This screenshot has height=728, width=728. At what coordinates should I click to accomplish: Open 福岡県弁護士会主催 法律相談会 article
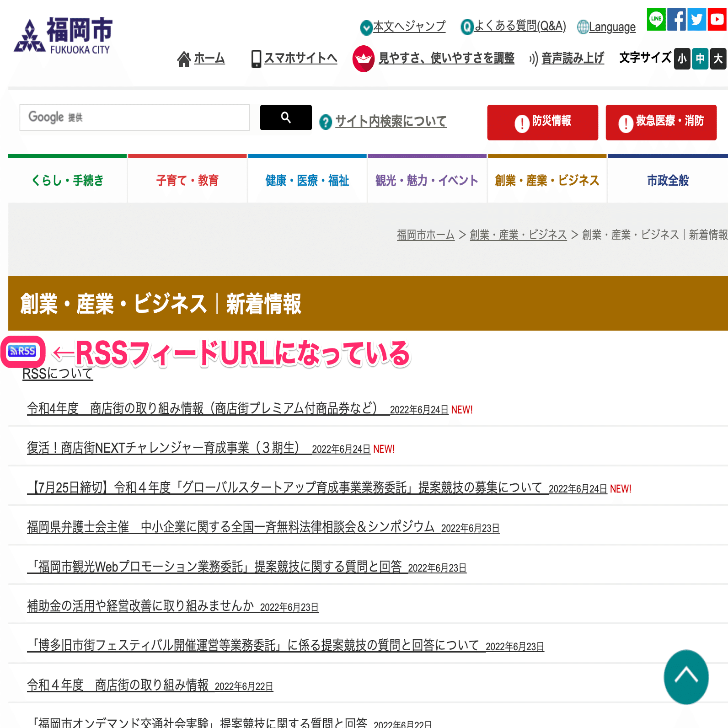point(263,527)
